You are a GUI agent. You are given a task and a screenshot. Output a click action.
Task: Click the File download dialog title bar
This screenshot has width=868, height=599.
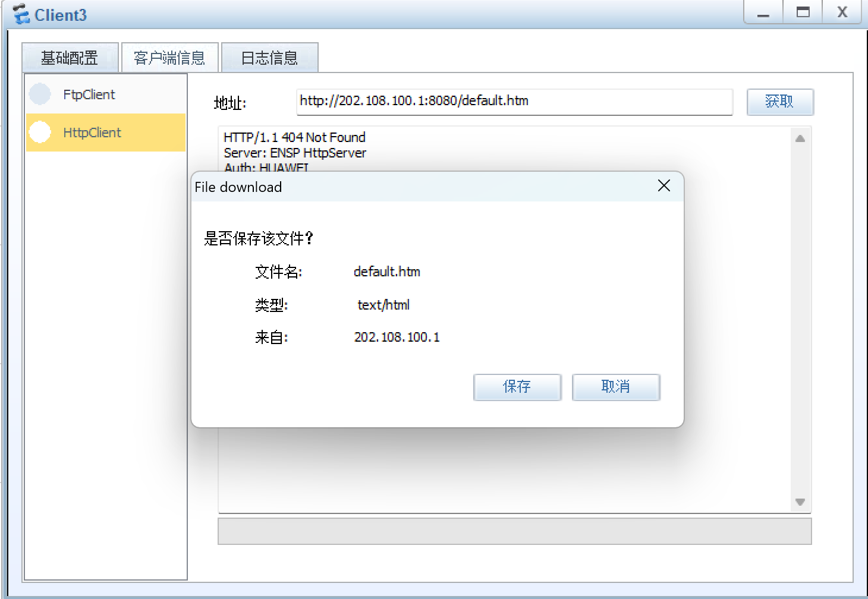[x=416, y=187]
